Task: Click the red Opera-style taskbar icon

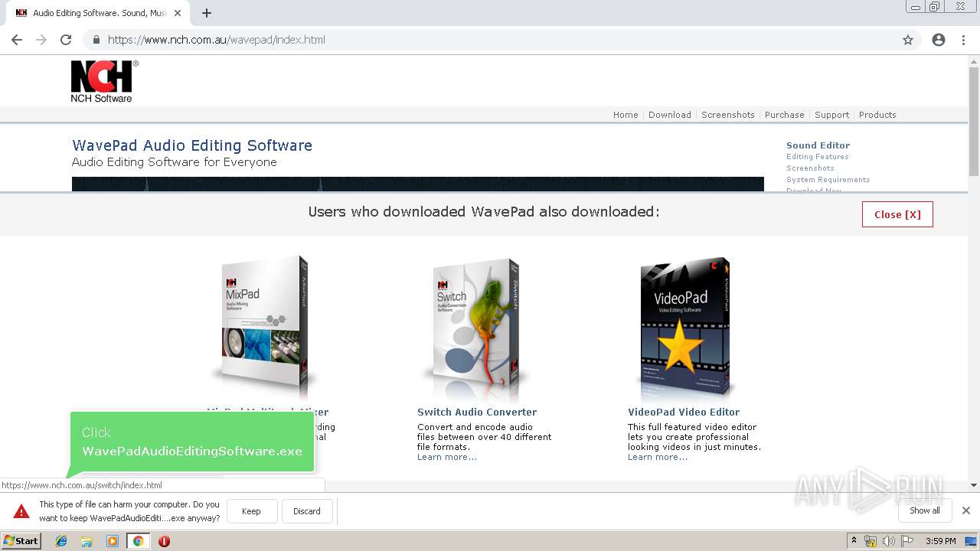Action: (164, 541)
